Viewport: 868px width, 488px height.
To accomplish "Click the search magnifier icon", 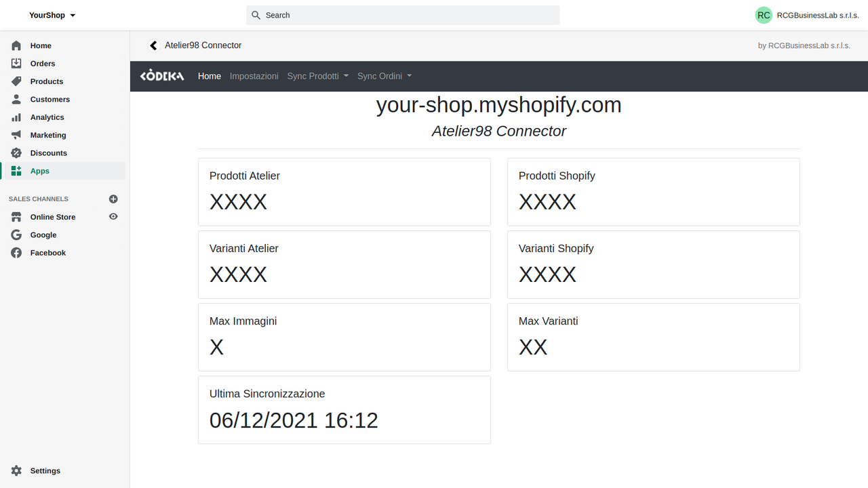I will 256,15.
